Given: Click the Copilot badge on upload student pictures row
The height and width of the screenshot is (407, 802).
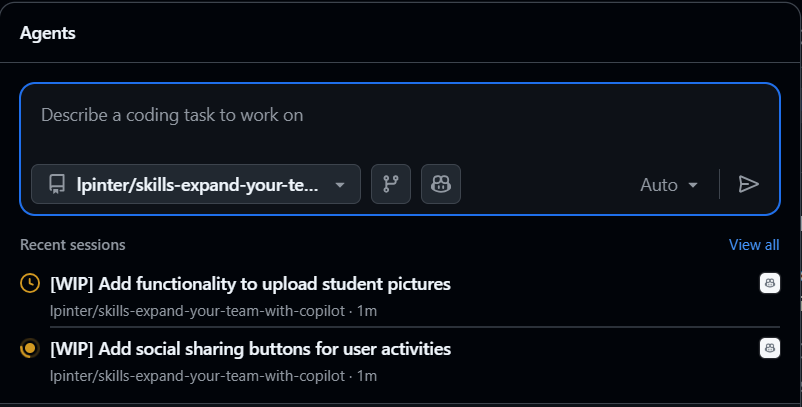Looking at the screenshot, I should point(769,284).
